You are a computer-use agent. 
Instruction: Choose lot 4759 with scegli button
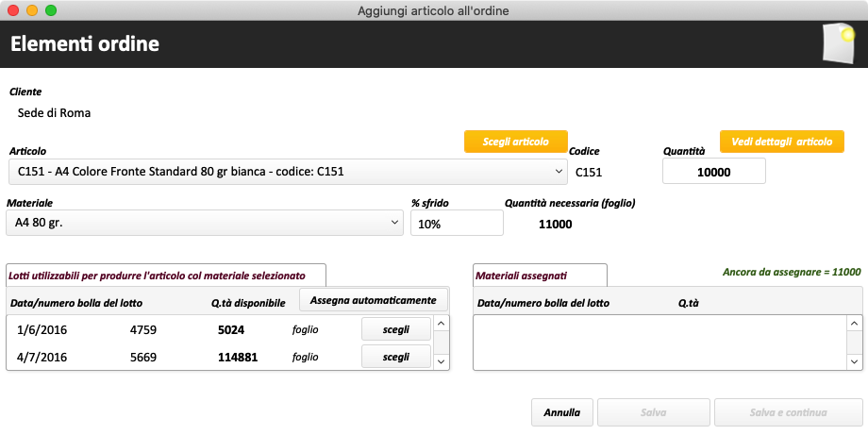[396, 329]
